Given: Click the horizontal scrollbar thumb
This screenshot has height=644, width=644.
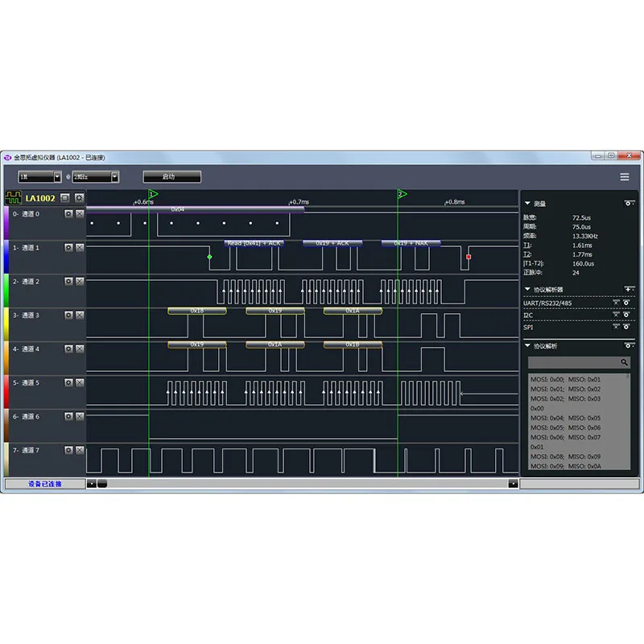Looking at the screenshot, I should coord(102,484).
